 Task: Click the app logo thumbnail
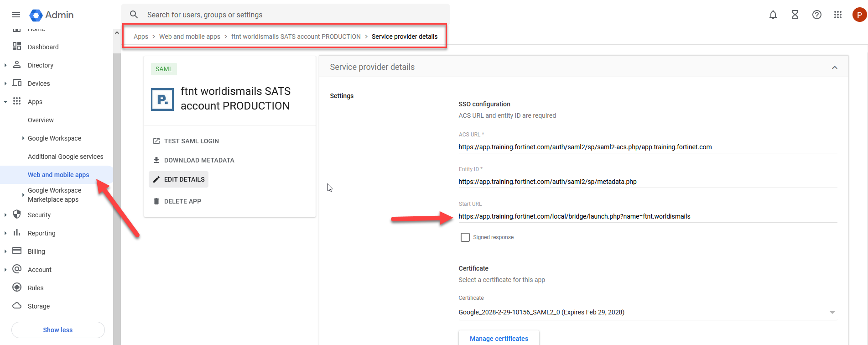[162, 99]
